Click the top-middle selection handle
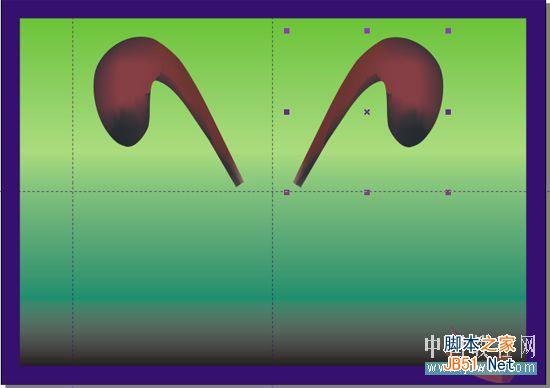The width and height of the screenshot is (550, 388). (367, 31)
